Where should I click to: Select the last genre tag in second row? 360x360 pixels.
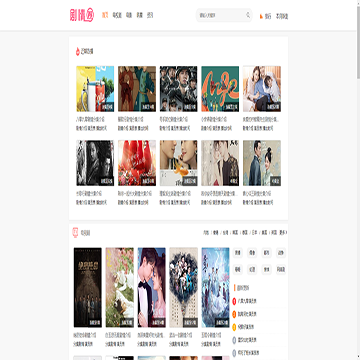point(281,269)
